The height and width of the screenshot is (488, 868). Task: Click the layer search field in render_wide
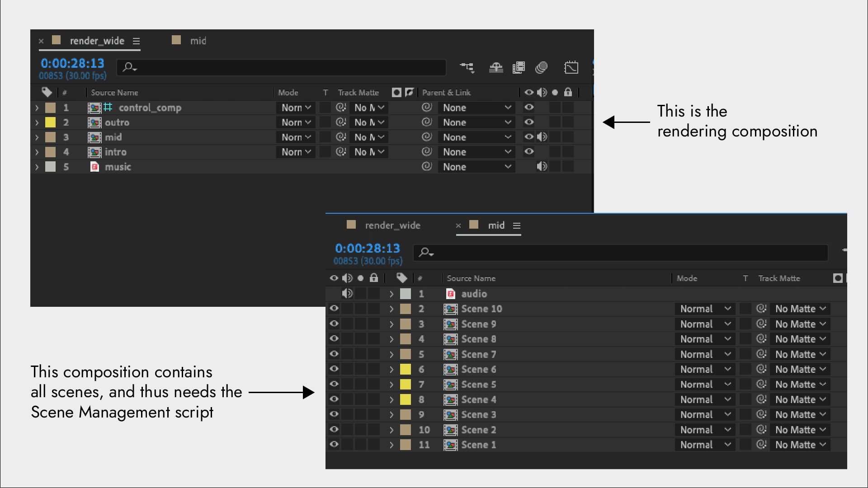[281, 68]
